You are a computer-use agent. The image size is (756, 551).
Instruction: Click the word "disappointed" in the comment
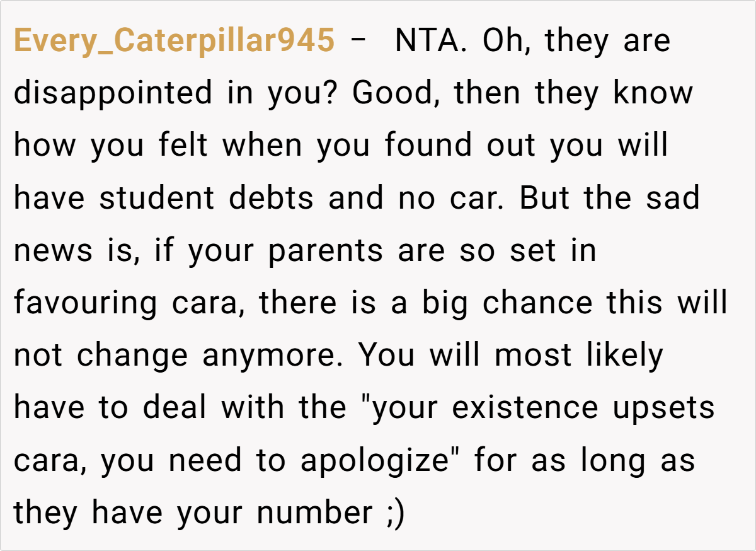click(113, 94)
